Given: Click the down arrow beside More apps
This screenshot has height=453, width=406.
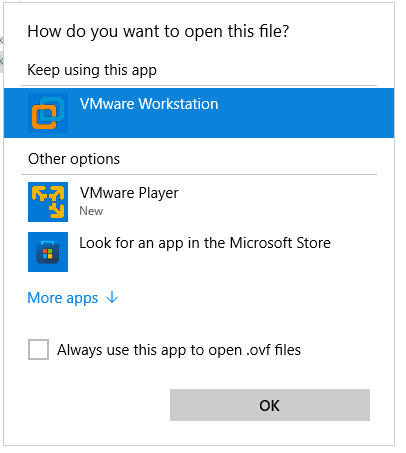Looking at the screenshot, I should [112, 297].
